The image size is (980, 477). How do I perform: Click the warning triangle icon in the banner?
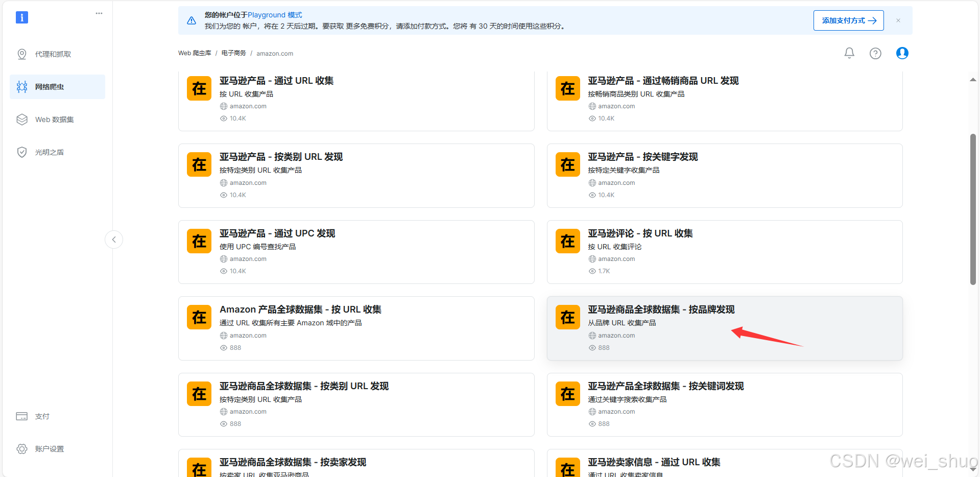click(192, 20)
